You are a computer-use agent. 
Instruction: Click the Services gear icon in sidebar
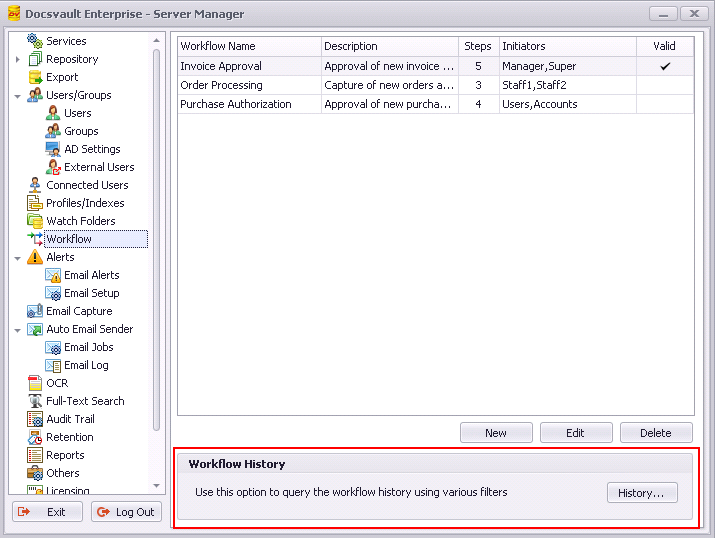tap(35, 41)
